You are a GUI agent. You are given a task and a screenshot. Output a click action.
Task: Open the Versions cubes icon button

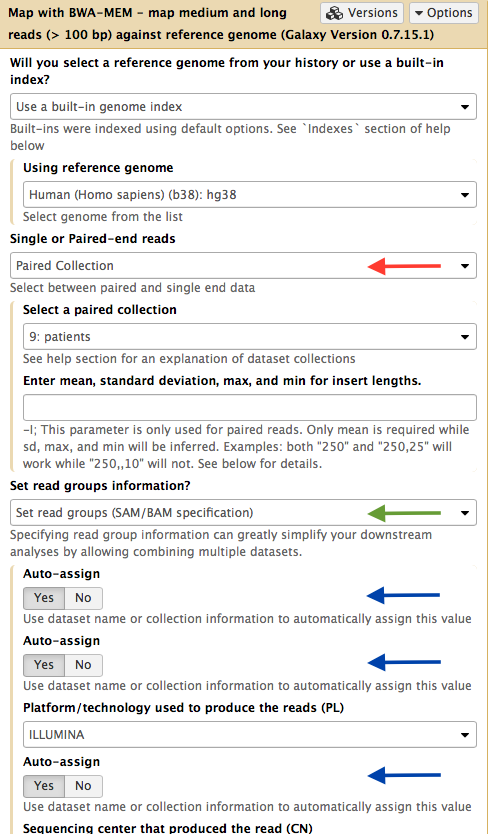coord(361,13)
